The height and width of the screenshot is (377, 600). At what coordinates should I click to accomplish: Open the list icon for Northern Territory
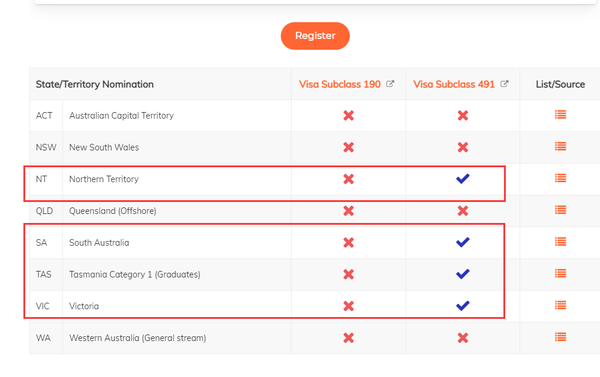click(x=560, y=178)
